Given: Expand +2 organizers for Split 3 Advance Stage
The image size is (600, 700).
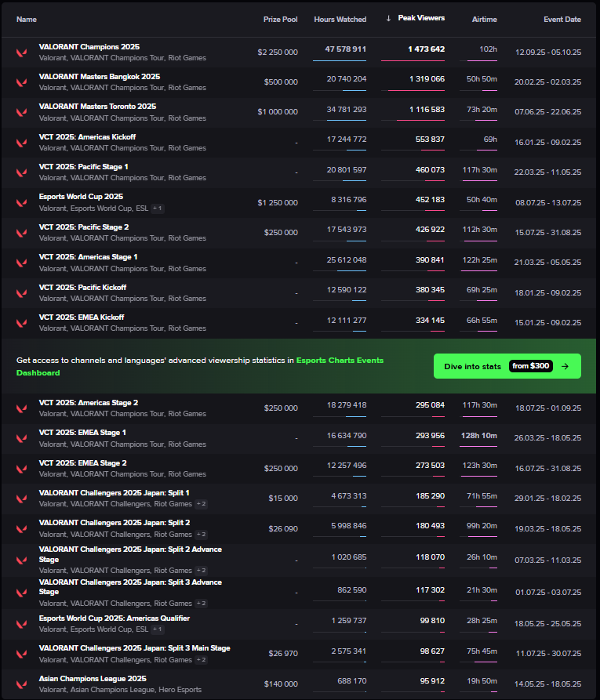Looking at the screenshot, I should 201,604.
